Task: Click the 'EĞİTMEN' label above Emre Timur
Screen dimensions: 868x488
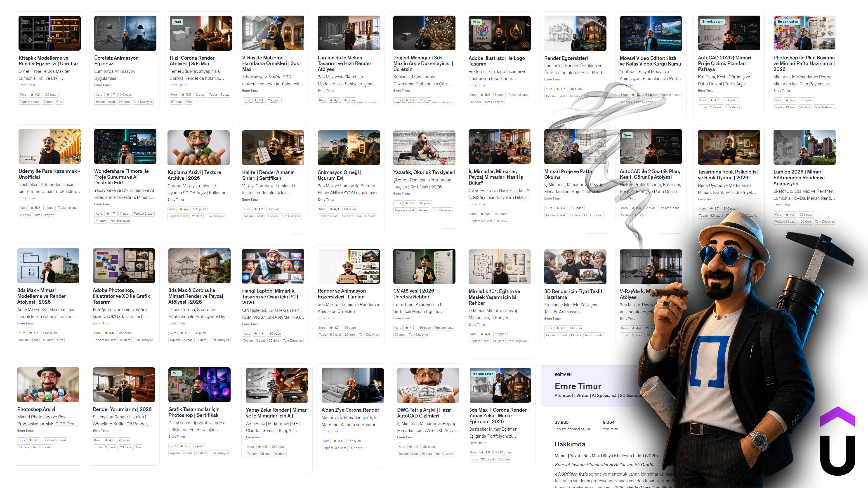Action: (563, 375)
